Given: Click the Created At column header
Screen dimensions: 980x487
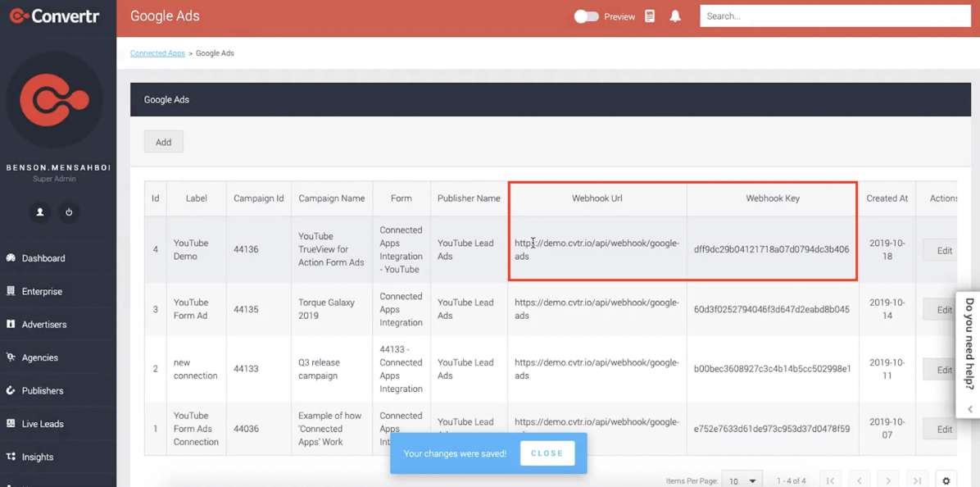Looking at the screenshot, I should pyautogui.click(x=887, y=198).
